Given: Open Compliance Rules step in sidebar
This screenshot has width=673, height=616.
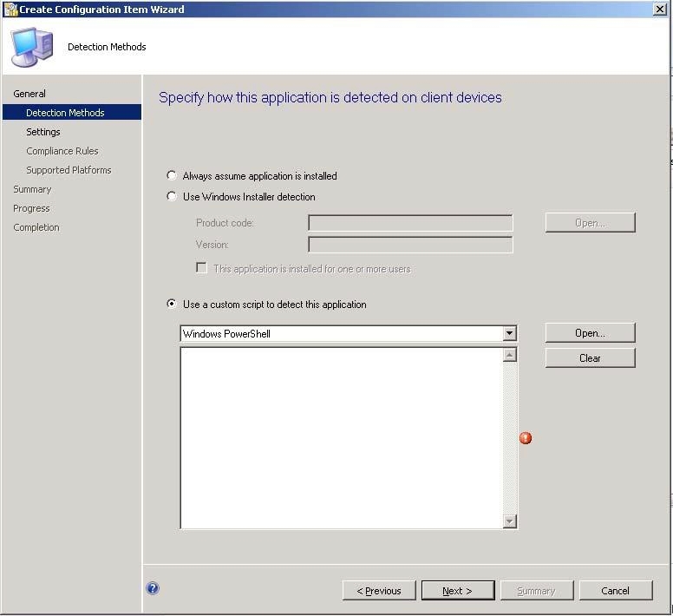Looking at the screenshot, I should tap(62, 151).
